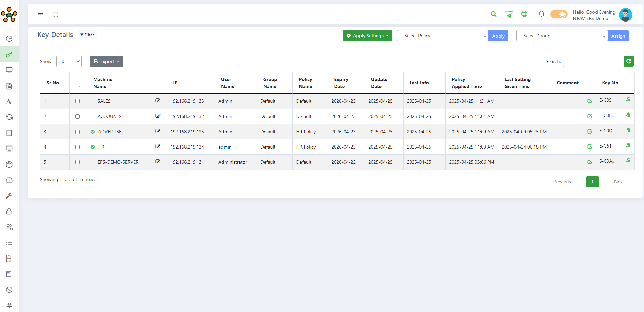Check the select-all header checkbox
Screen dimensions: 644x312
click(78, 85)
